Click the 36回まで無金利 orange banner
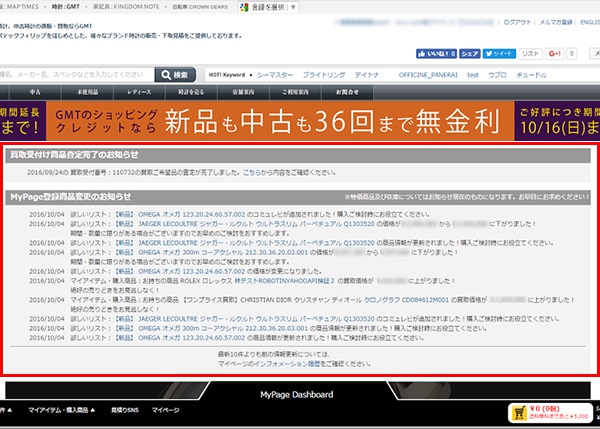 click(280, 121)
